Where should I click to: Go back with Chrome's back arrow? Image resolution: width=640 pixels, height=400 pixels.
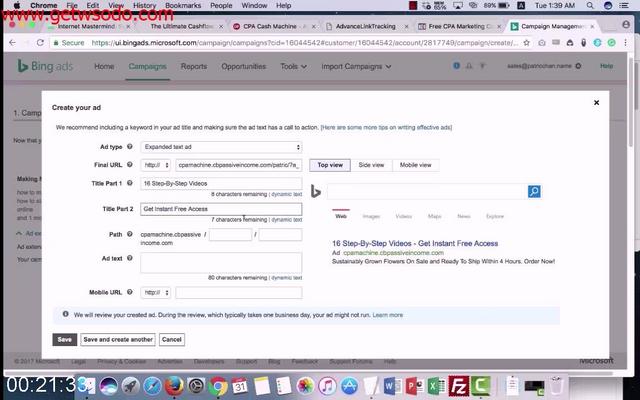pyautogui.click(x=12, y=42)
